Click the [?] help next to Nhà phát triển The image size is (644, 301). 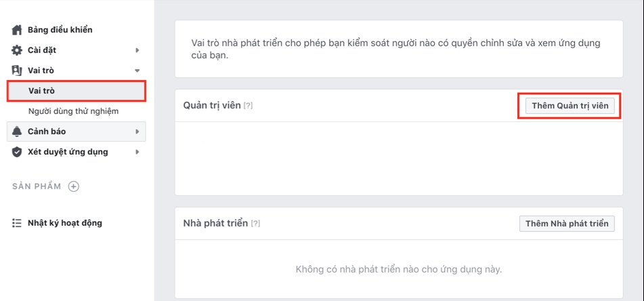pyautogui.click(x=255, y=224)
